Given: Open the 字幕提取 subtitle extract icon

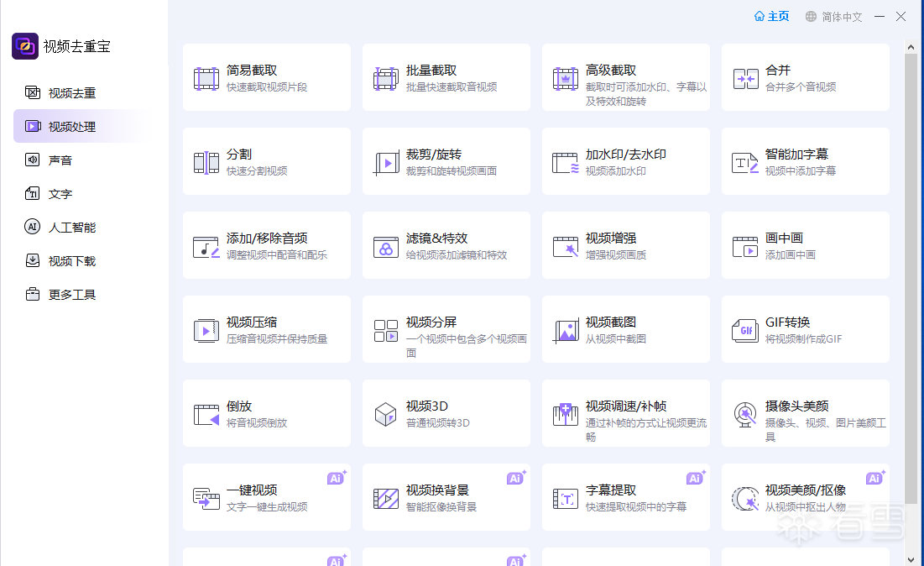Looking at the screenshot, I should tap(566, 499).
